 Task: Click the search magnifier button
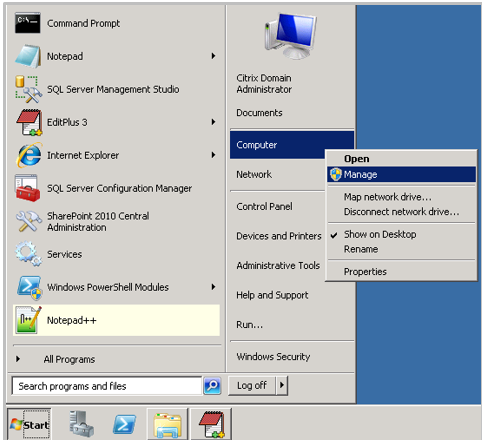point(212,386)
